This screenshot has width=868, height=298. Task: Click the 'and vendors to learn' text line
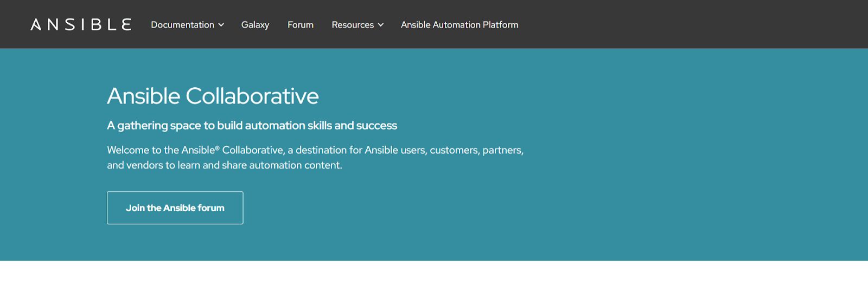(224, 165)
